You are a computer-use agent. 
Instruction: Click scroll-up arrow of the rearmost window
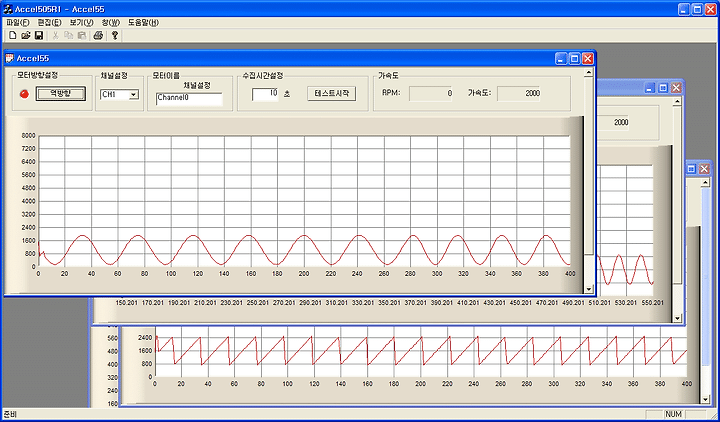tap(706, 183)
